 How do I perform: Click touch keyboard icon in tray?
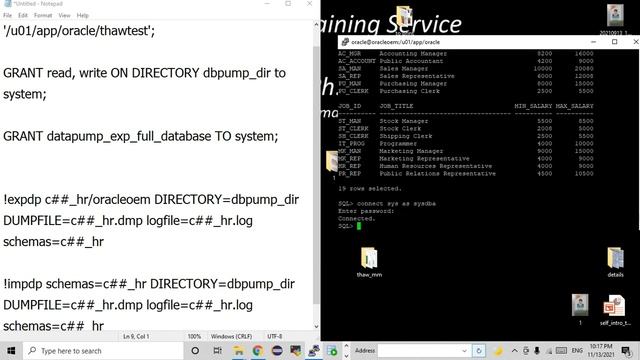562,351
